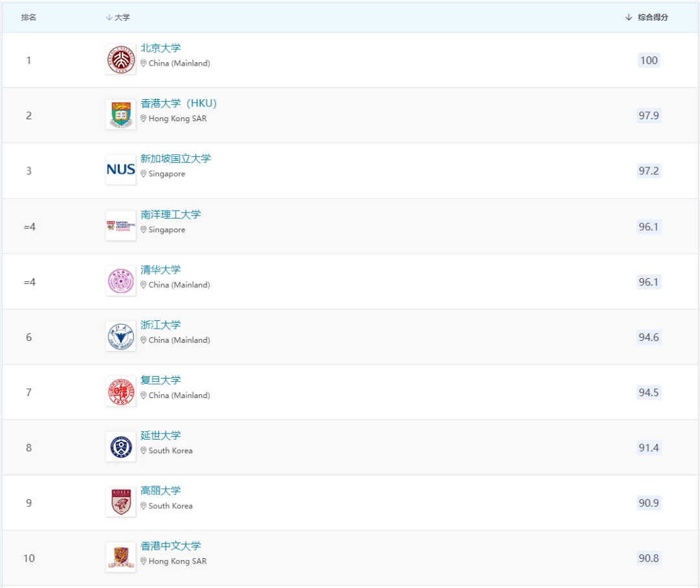Viewport: 700px width, 588px height.
Task: Click rank number 6
Action: tap(29, 337)
